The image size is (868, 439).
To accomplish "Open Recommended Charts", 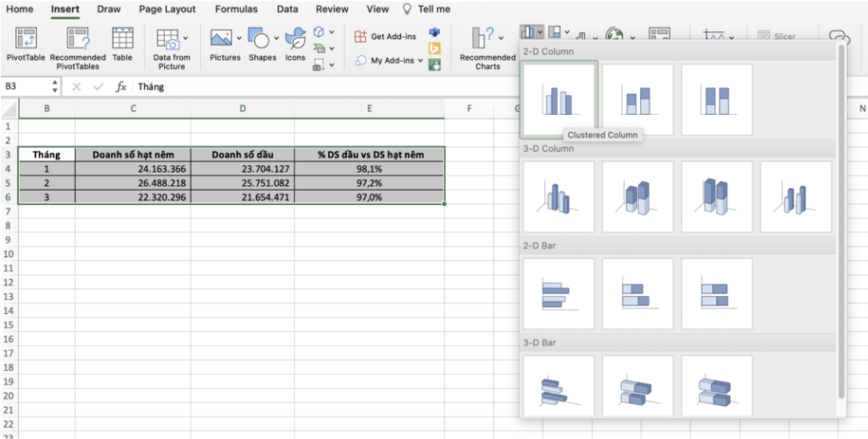I will coord(487,48).
